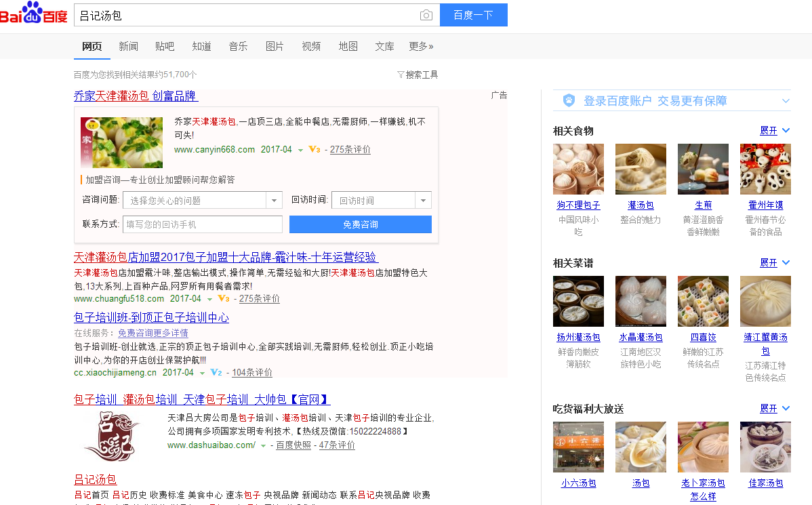The width and height of the screenshot is (812, 505).
Task: Open the 回访时间 callback time dropdown
Action: [x=382, y=201]
